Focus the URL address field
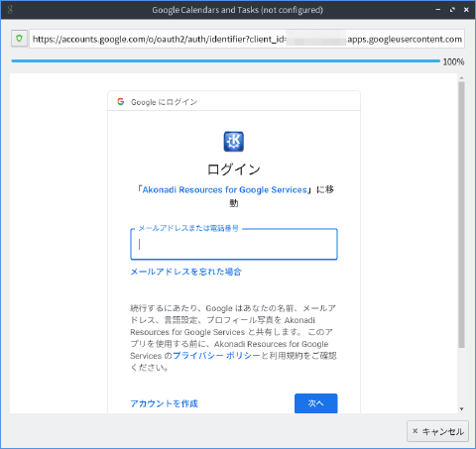Screen dimensions: 476x449 point(247,39)
